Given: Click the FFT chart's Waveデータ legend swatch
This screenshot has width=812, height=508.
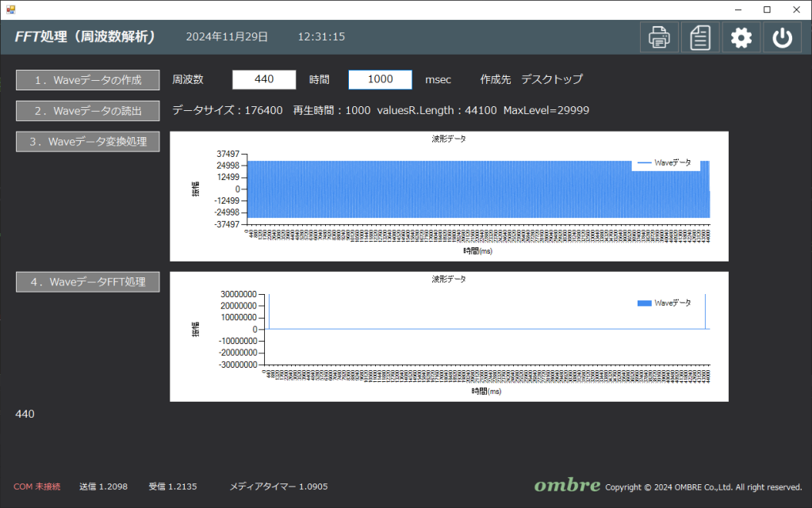Looking at the screenshot, I should tap(644, 304).
